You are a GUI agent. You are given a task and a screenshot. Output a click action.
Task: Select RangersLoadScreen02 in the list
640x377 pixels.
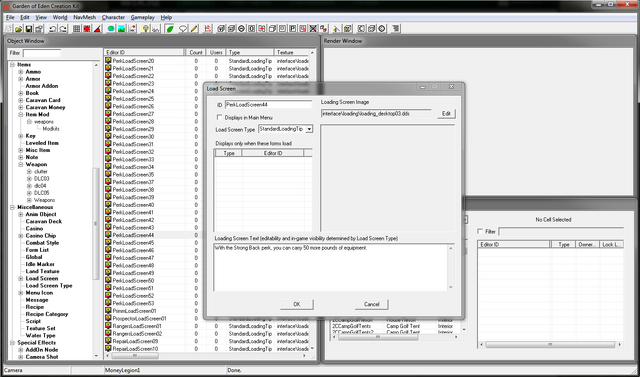137,334
